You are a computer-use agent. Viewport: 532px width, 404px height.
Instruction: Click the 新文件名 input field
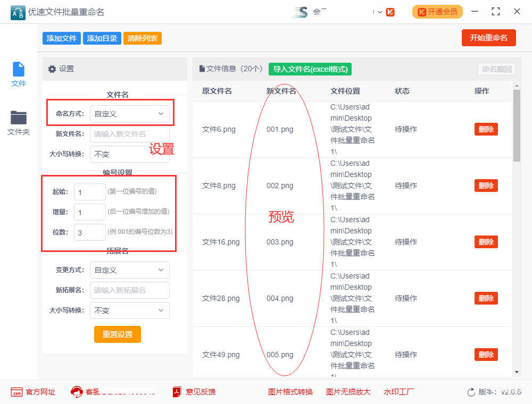point(129,134)
